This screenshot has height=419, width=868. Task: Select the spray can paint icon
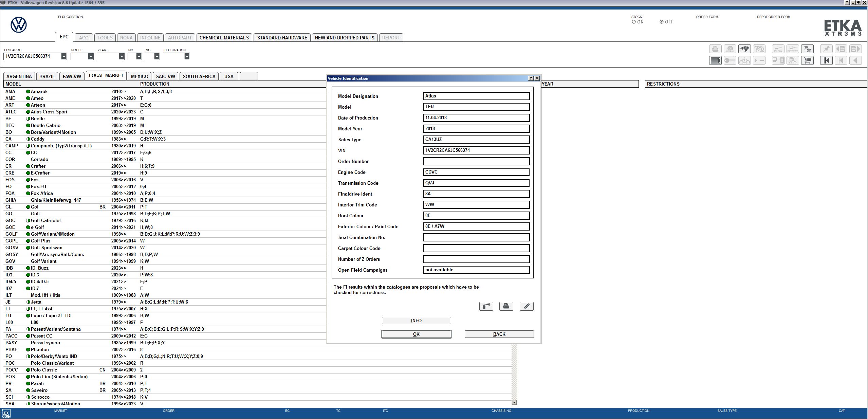(x=486, y=306)
